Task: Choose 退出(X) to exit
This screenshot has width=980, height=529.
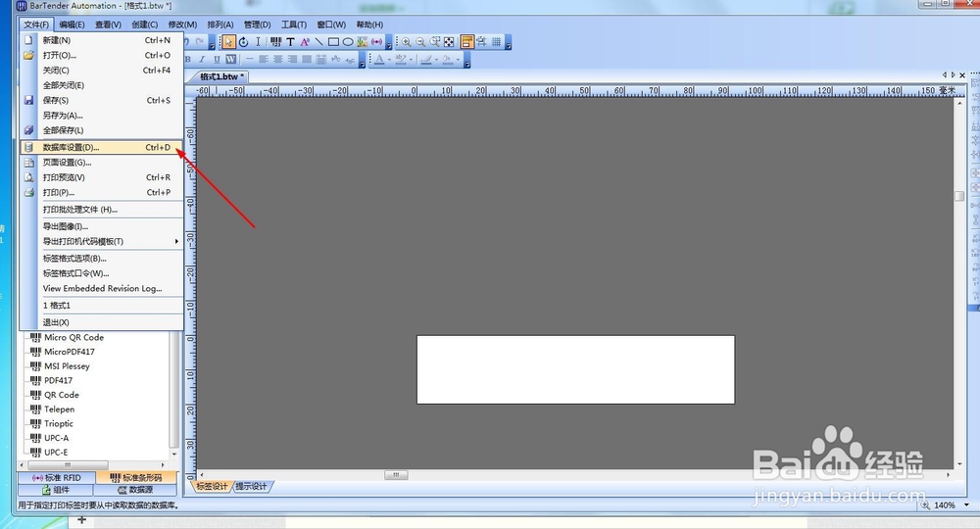Action: pos(102,322)
